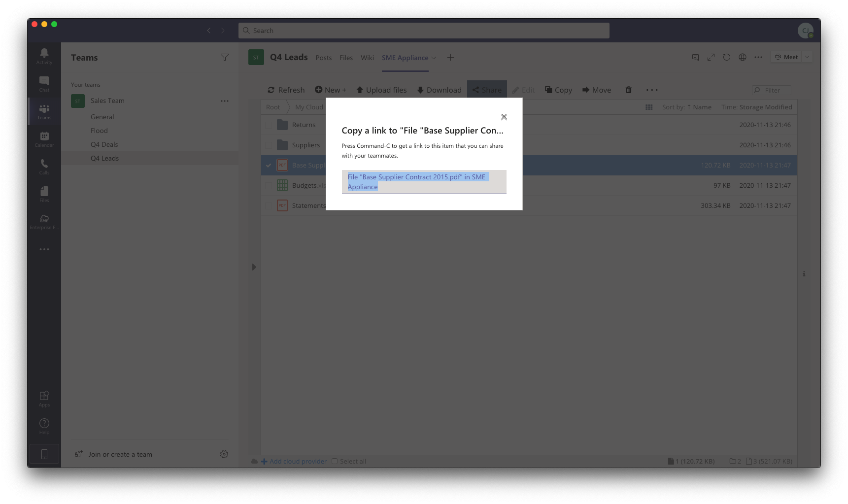Open the Calendar sidebar icon
The height and width of the screenshot is (504, 848).
pyautogui.click(x=44, y=138)
